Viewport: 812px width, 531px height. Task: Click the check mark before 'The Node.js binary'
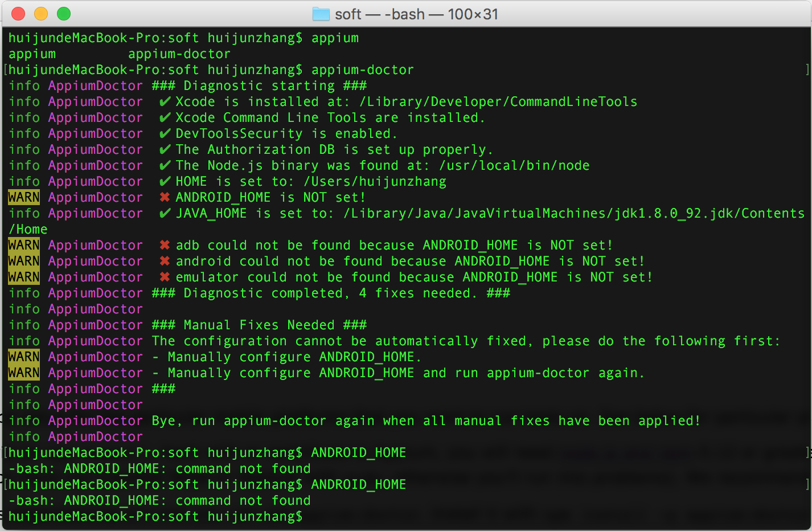coord(165,165)
